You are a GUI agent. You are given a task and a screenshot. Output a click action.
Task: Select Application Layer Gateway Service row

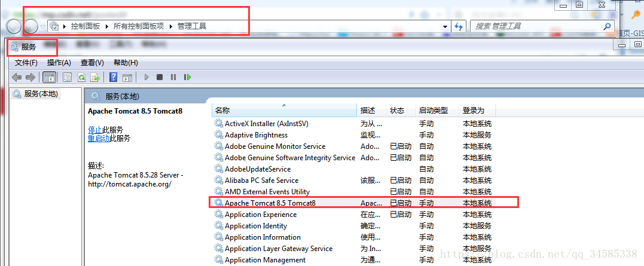tap(354, 249)
